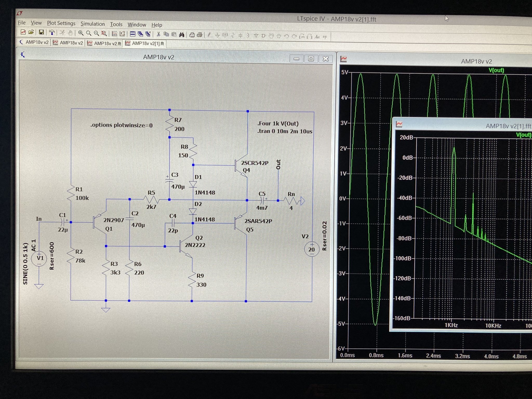
Task: Click the Zoom Out magnifier icon
Action: pos(96,33)
